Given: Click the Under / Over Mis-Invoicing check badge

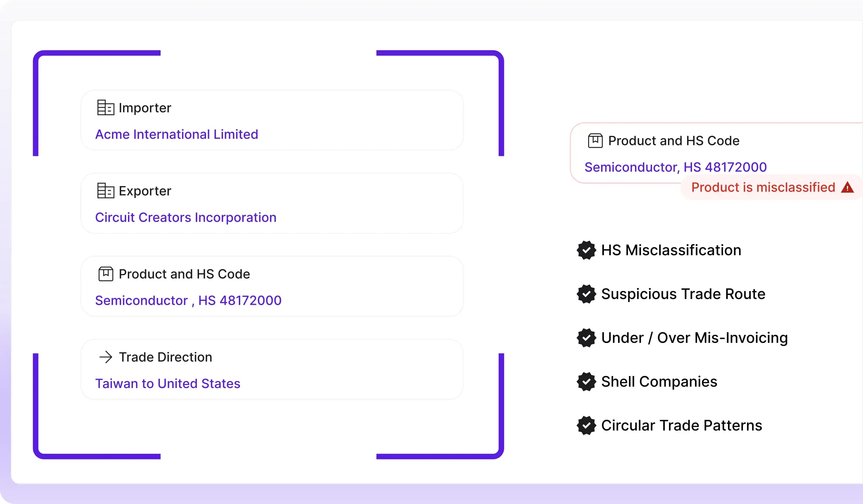Looking at the screenshot, I should coord(586,338).
